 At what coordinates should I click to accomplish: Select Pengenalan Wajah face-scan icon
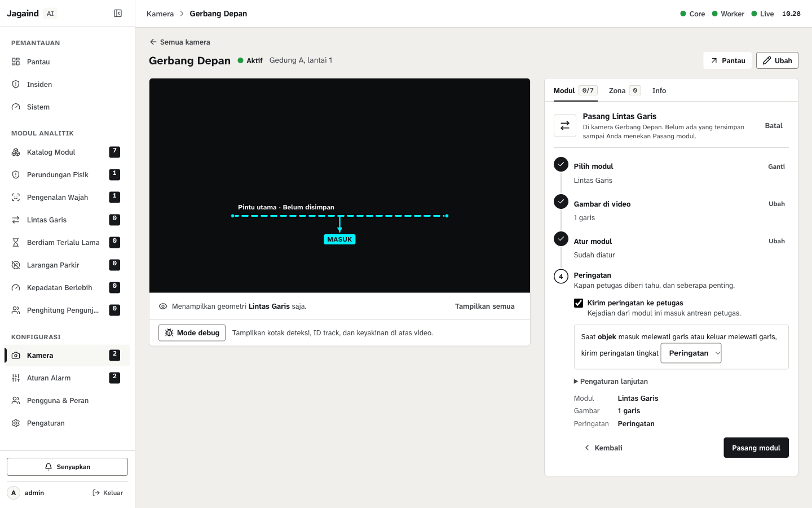pos(16,198)
